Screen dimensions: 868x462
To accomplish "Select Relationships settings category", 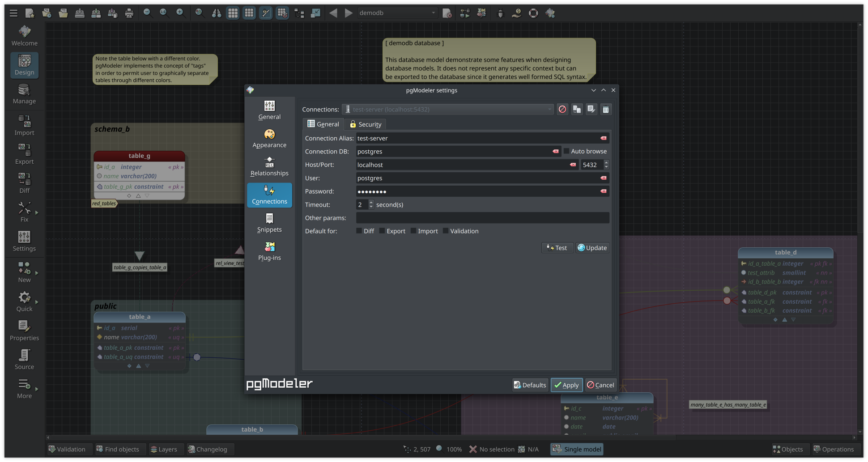I will [x=269, y=167].
